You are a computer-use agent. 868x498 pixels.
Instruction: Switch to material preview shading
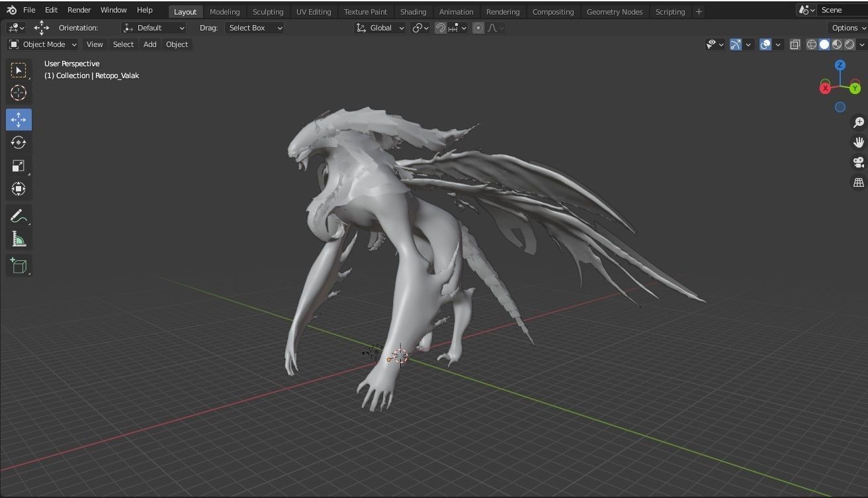click(x=837, y=44)
